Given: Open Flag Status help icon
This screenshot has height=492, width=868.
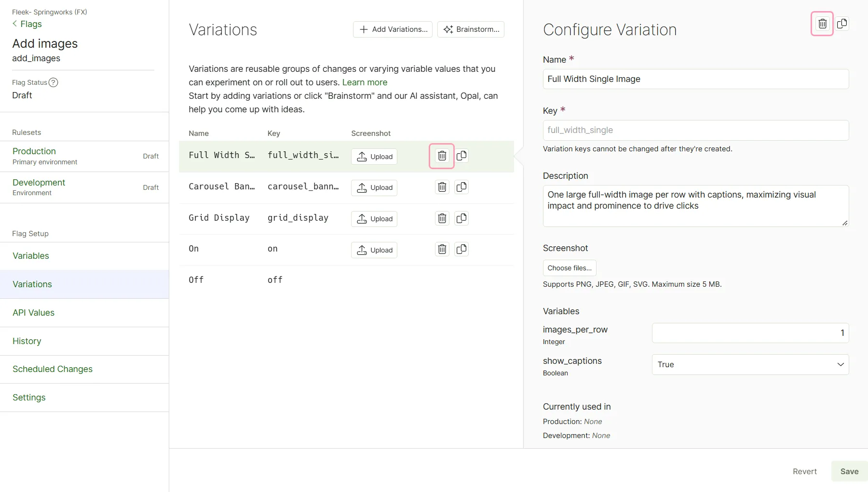Looking at the screenshot, I should point(54,82).
